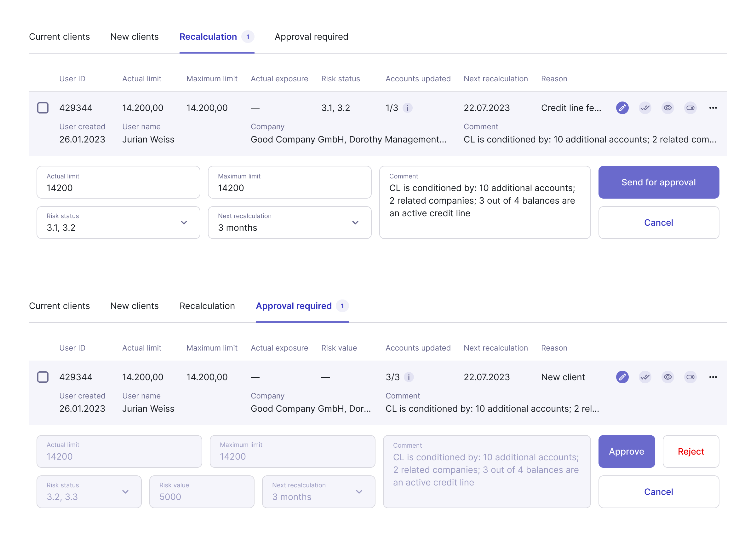The height and width of the screenshot is (546, 756).
Task: Click Send for approval button
Action: [x=658, y=182]
